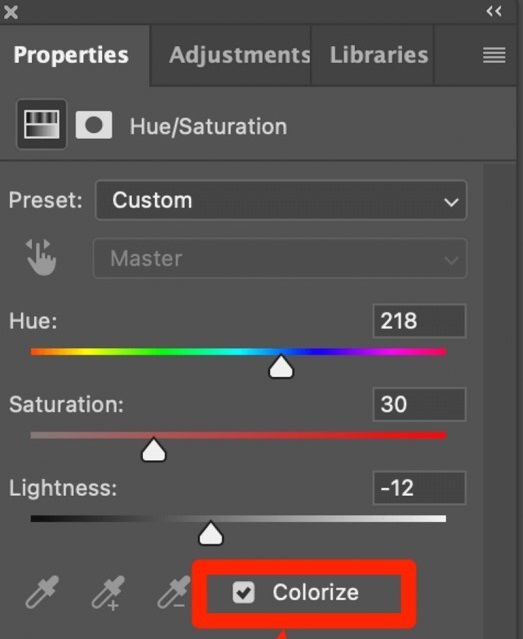
Task: Open the Preset dropdown showing Custom
Action: tap(281, 200)
